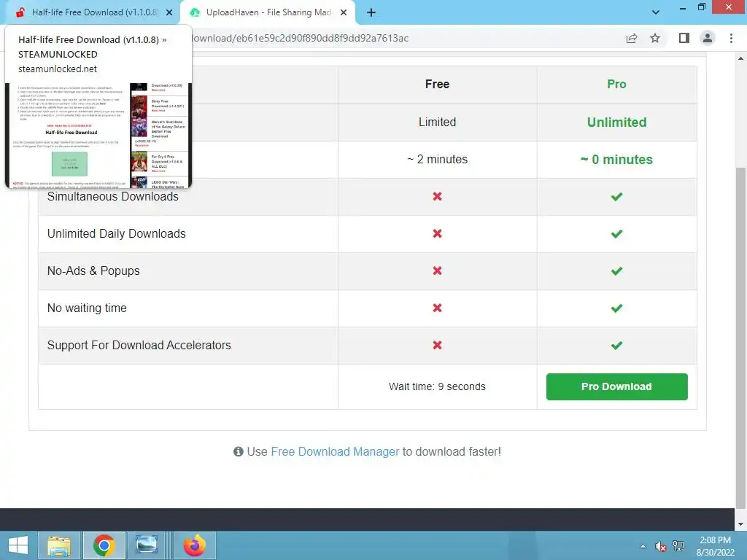Click the Simultaneous Downloads row label
747x560 pixels.
tap(113, 197)
